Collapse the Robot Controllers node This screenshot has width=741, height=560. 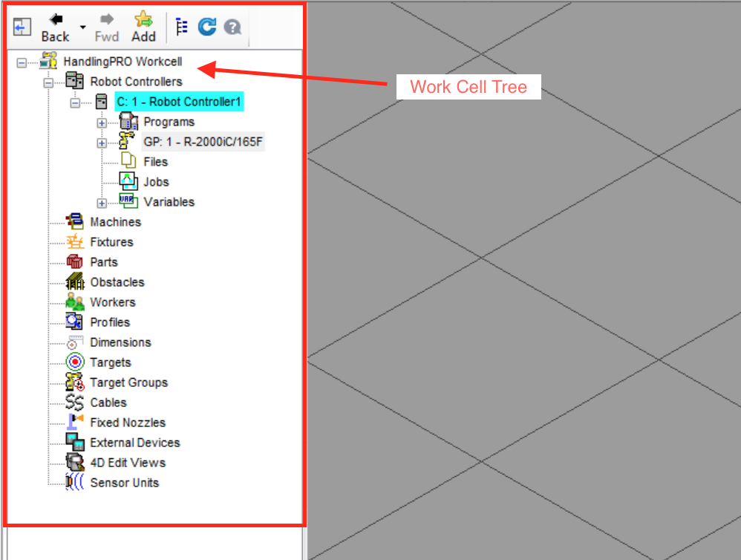(x=48, y=82)
